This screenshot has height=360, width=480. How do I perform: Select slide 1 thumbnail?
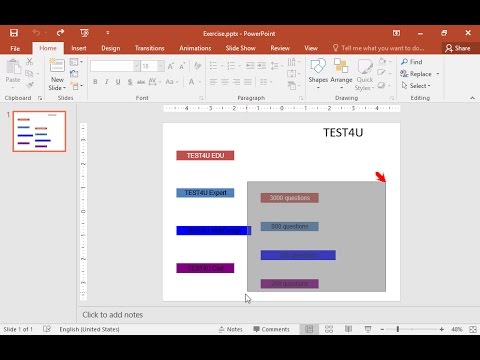click(x=39, y=131)
